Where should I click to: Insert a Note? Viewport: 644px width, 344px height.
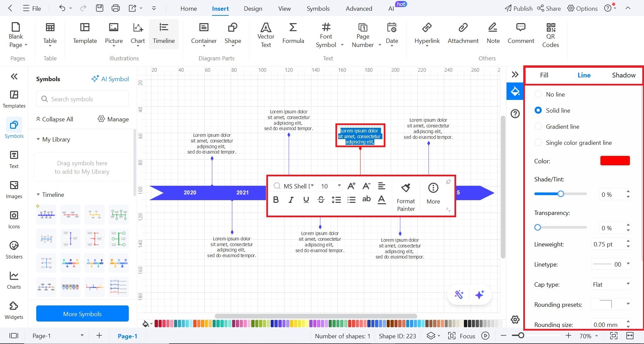coord(493,34)
